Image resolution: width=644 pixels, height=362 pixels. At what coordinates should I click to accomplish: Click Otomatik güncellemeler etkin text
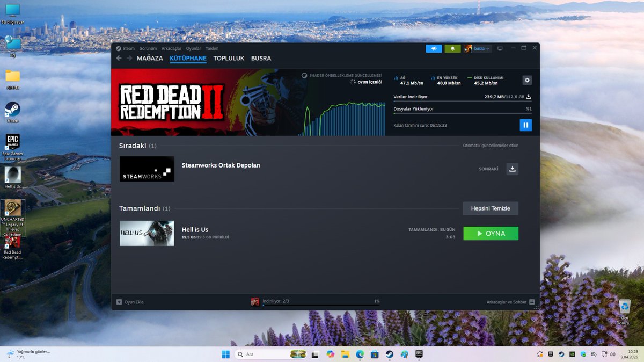click(491, 146)
